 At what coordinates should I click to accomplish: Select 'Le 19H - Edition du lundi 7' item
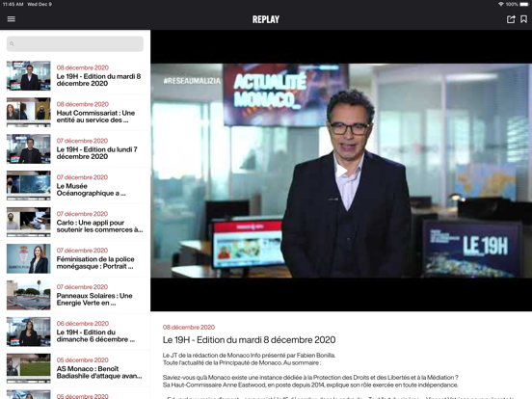pyautogui.click(x=97, y=153)
